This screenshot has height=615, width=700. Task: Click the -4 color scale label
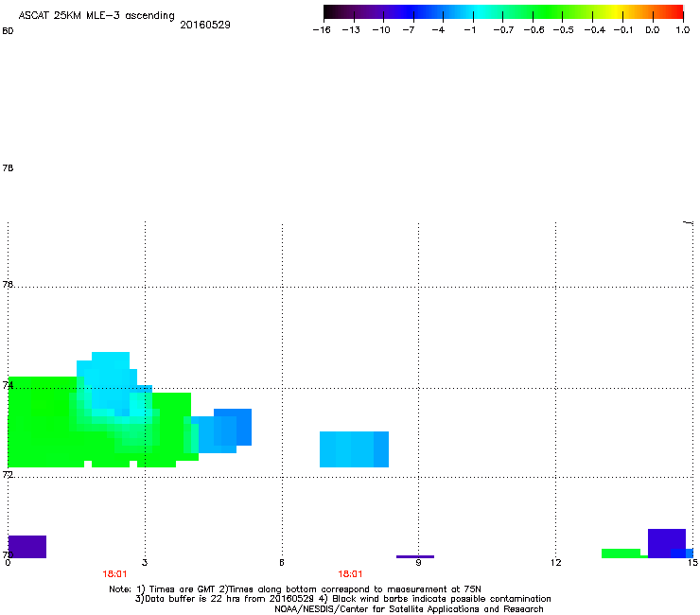[438, 30]
